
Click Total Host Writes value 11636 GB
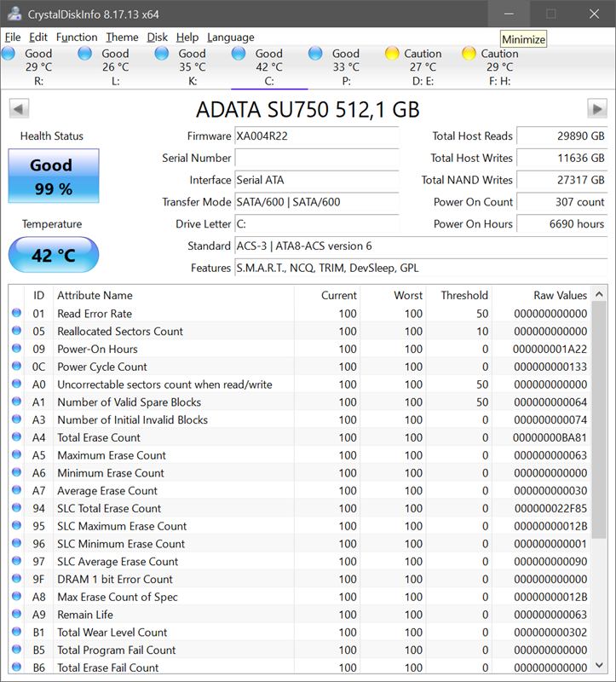click(561, 158)
